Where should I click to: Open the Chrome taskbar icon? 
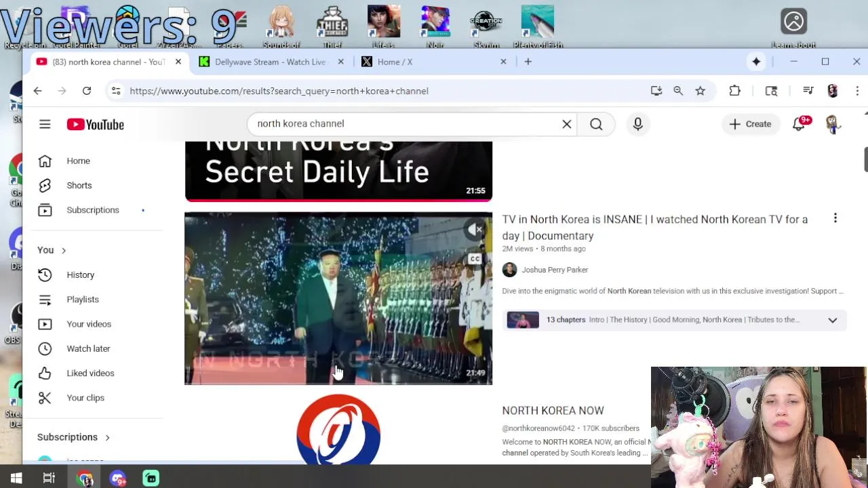click(x=85, y=479)
